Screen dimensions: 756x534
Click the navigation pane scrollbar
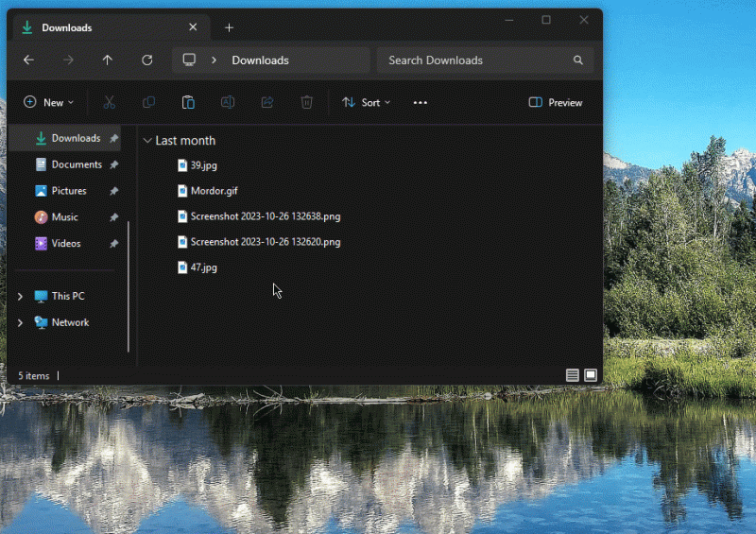(x=129, y=286)
